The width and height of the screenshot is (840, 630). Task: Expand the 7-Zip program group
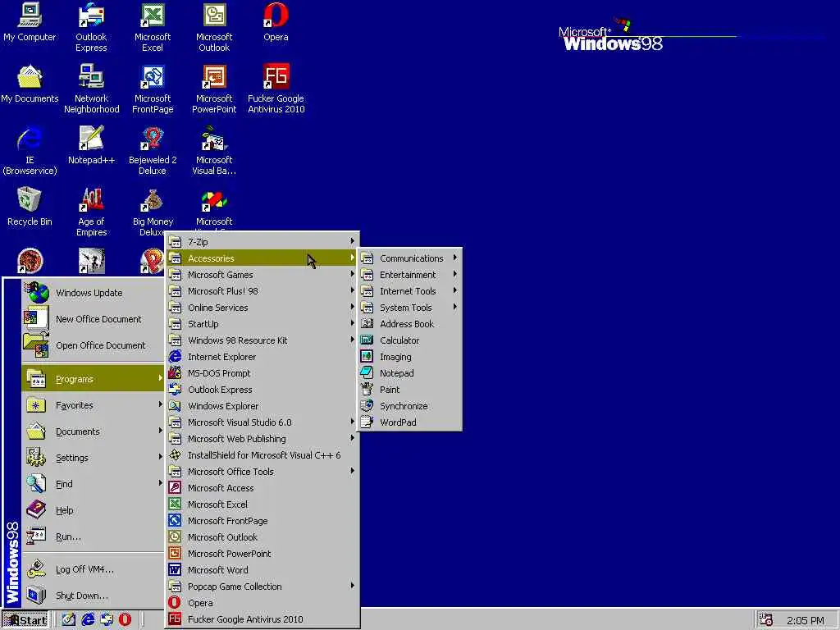(x=262, y=242)
